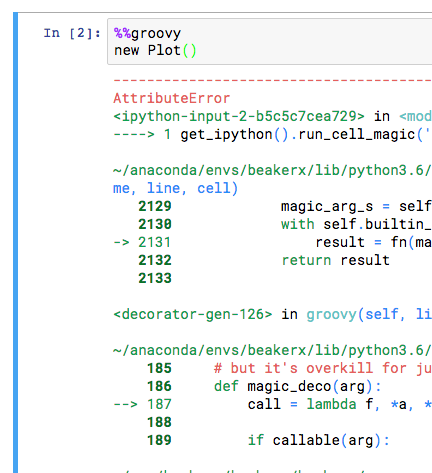
Task: Click the decorator-gen-126 reference line
Action: [x=273, y=314]
